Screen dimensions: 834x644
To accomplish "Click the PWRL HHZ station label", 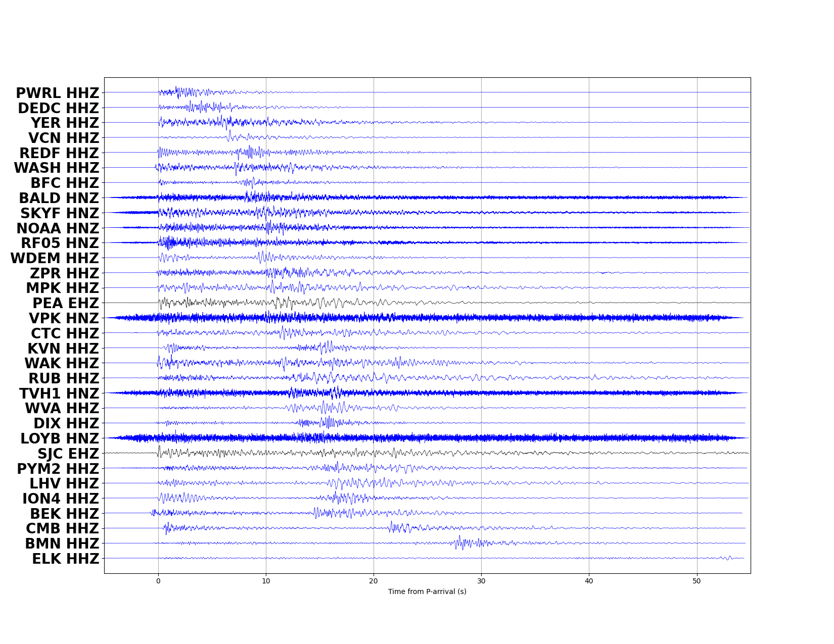I will tap(57, 93).
